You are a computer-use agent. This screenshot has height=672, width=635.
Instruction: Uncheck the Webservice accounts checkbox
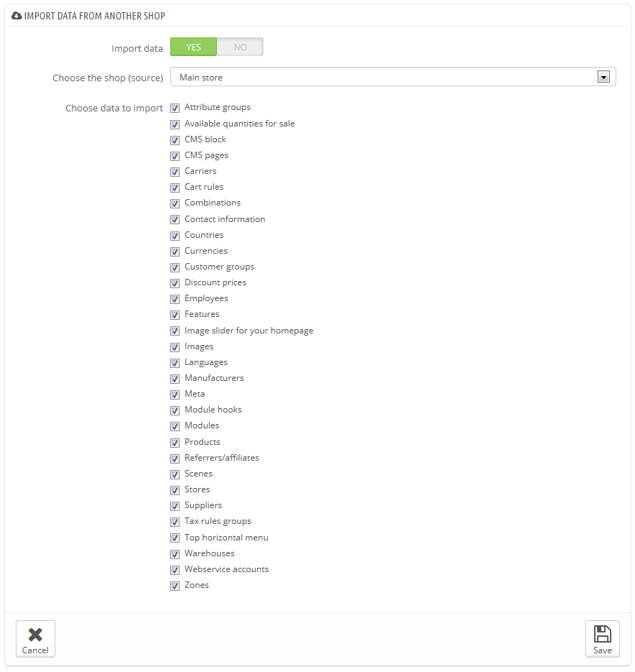175,570
